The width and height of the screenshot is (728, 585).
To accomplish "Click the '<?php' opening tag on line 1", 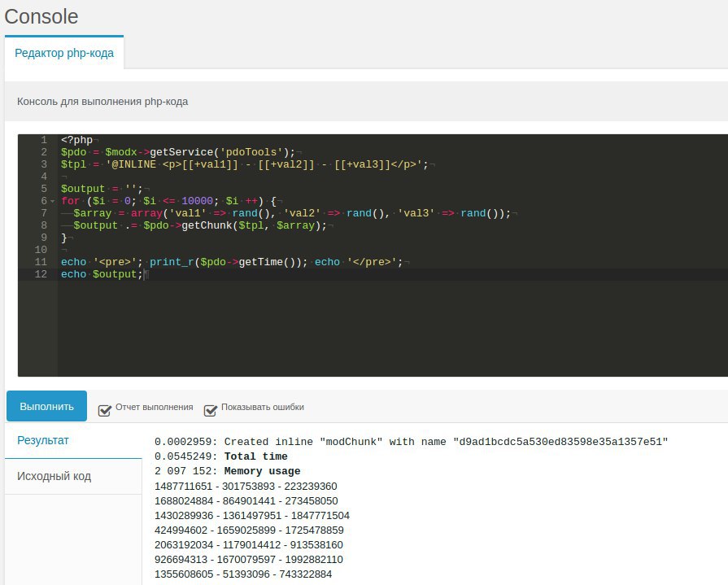I will [76, 140].
